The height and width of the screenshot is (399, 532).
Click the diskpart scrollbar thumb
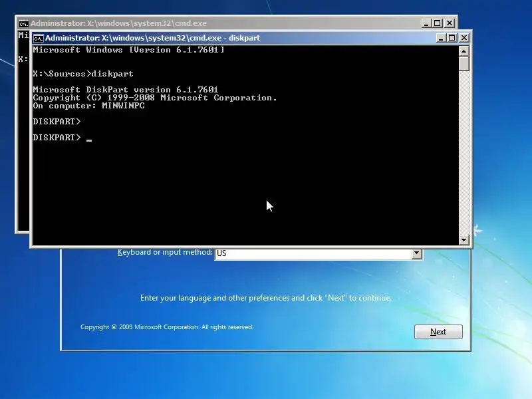pos(464,63)
